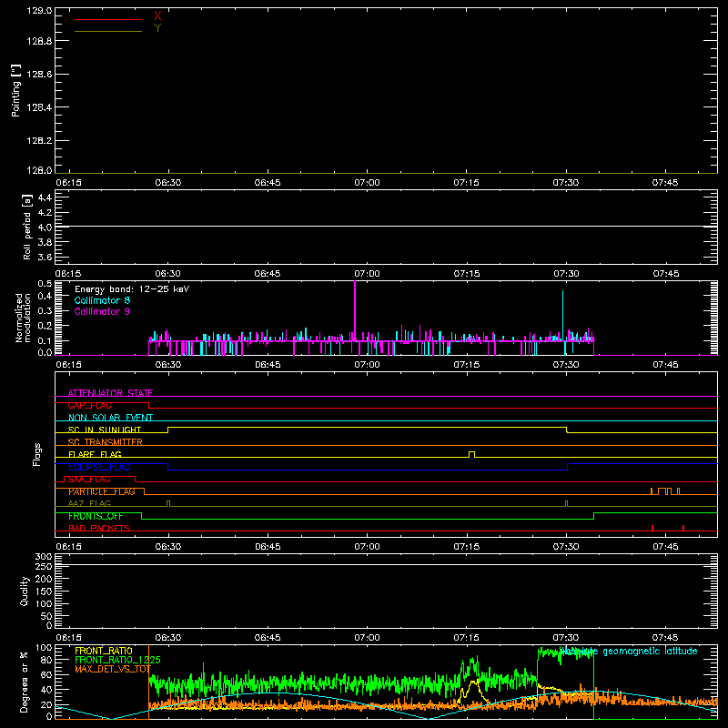Image resolution: width=728 pixels, height=728 pixels.
Task: Click the SC_TRANSMITTER flag label
Action: [106, 442]
